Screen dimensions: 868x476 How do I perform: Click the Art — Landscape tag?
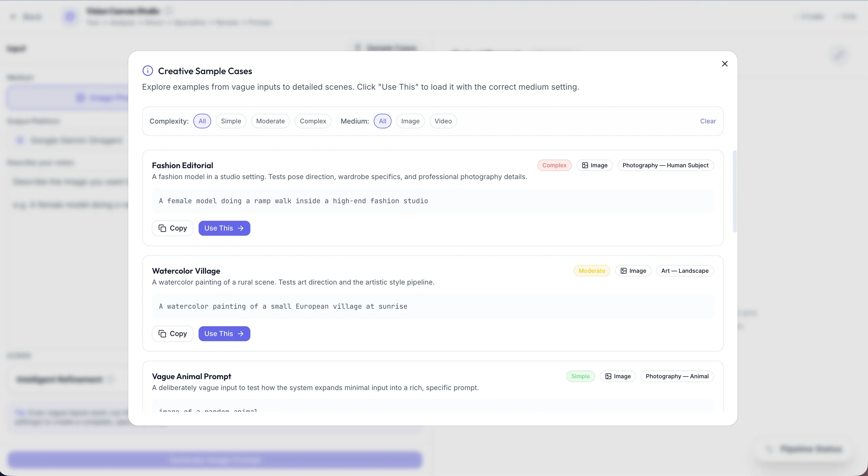684,271
